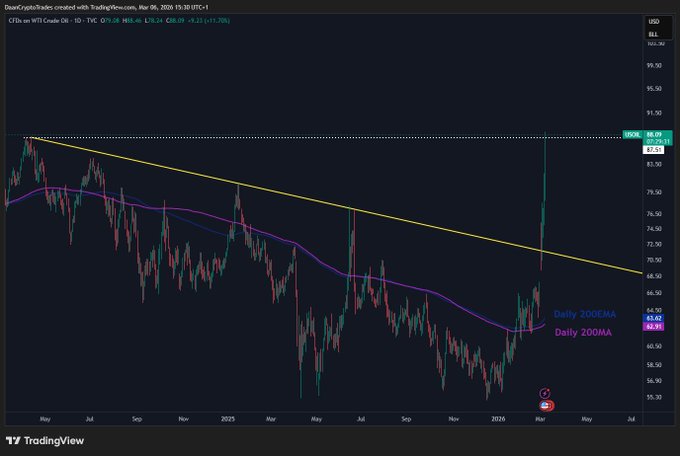The height and width of the screenshot is (456, 680).
Task: Click the 2025 label on time axis
Action: pyautogui.click(x=228, y=421)
